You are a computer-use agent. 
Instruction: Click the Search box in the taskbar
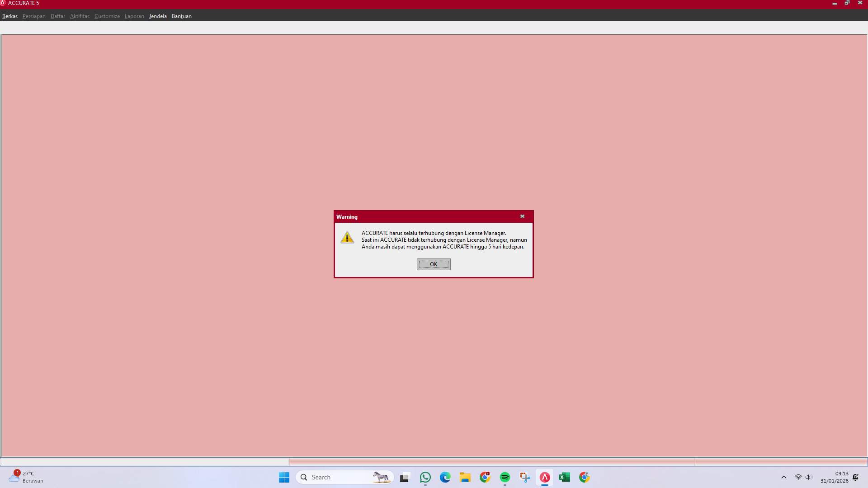[344, 477]
